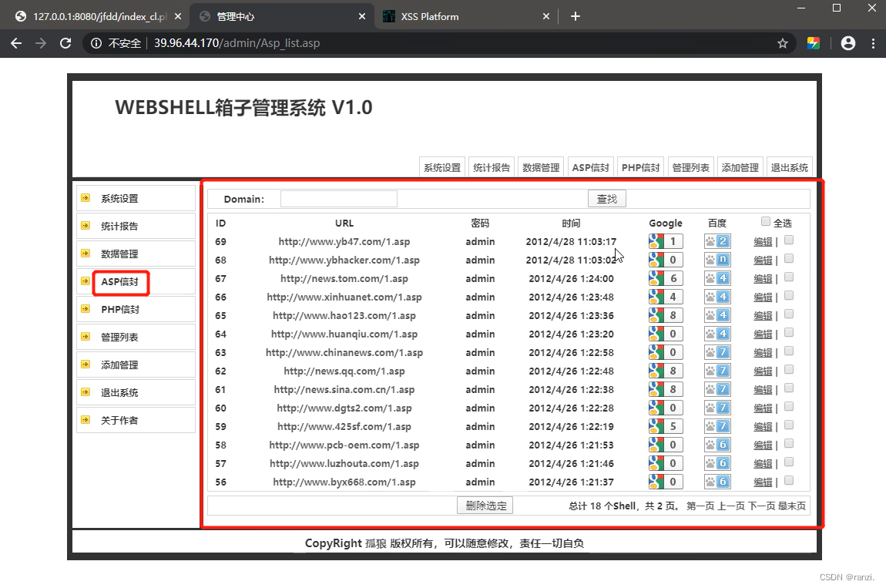Image resolution: width=886 pixels, height=588 pixels.
Task: Click Baidu rank icon for www.425sf.com row
Action: (x=717, y=426)
